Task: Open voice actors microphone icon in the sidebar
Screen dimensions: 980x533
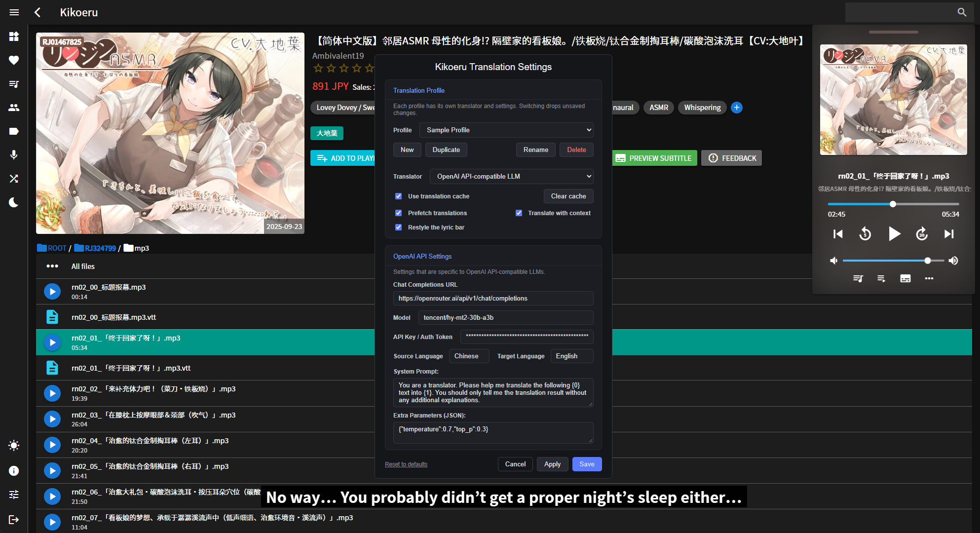Action: click(14, 155)
